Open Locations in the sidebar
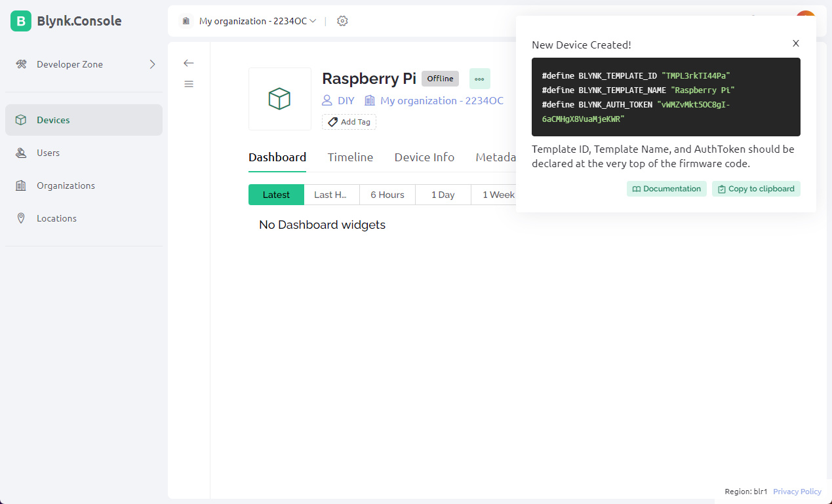This screenshot has height=504, width=832. (84, 218)
